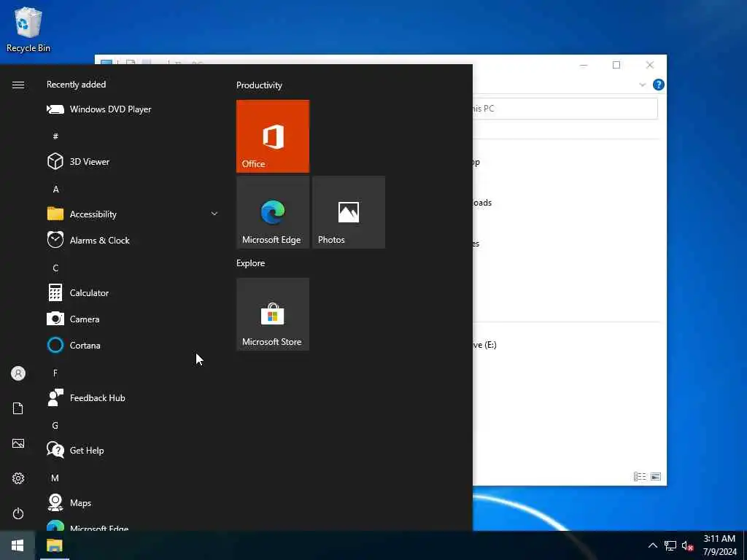Open the Recycle Bin desktop icon
Screen dimensions: 747x560
[x=28, y=29]
